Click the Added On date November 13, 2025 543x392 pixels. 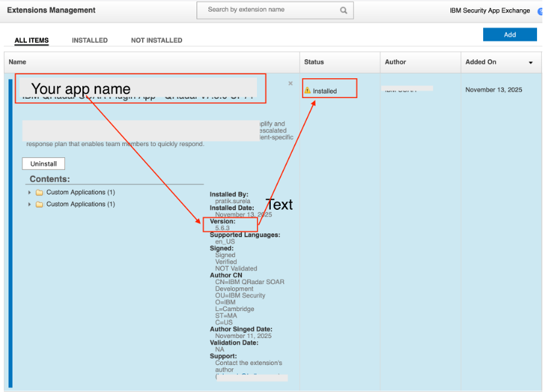click(x=494, y=89)
